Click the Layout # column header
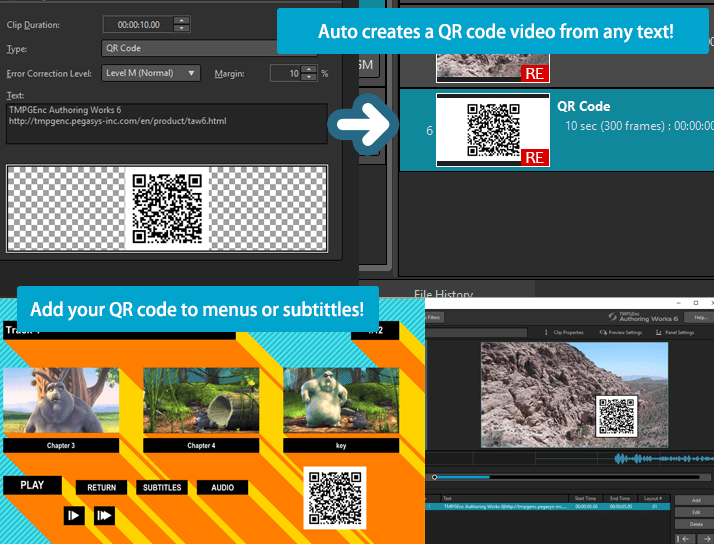The height and width of the screenshot is (544, 714). [653, 498]
